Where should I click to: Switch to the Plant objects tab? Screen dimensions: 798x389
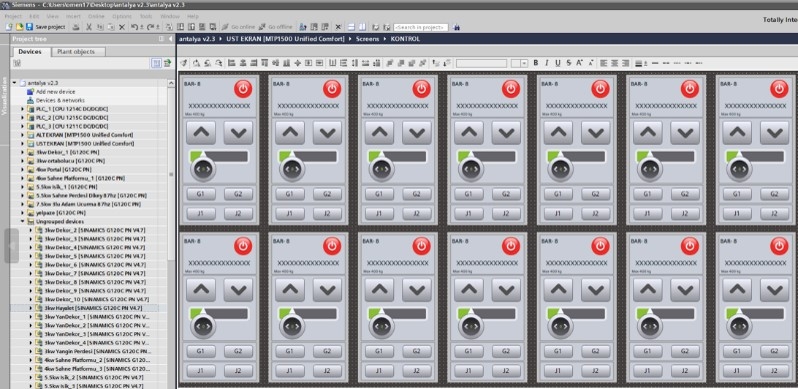coord(76,51)
